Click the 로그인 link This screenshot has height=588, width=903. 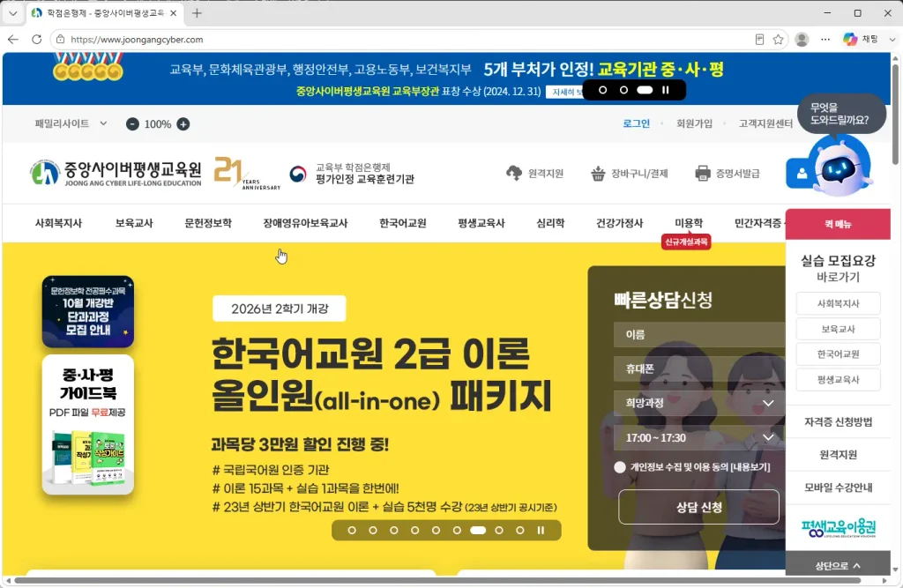[636, 123]
